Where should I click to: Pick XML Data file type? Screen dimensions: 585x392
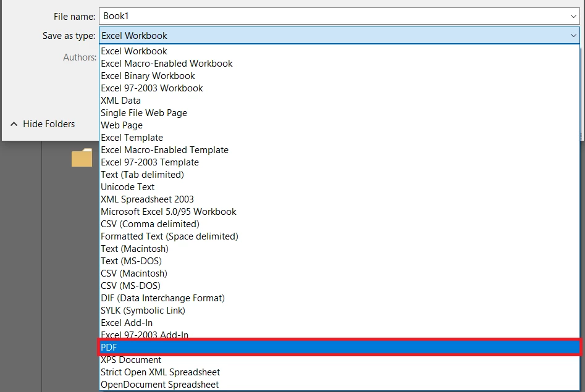pos(340,101)
